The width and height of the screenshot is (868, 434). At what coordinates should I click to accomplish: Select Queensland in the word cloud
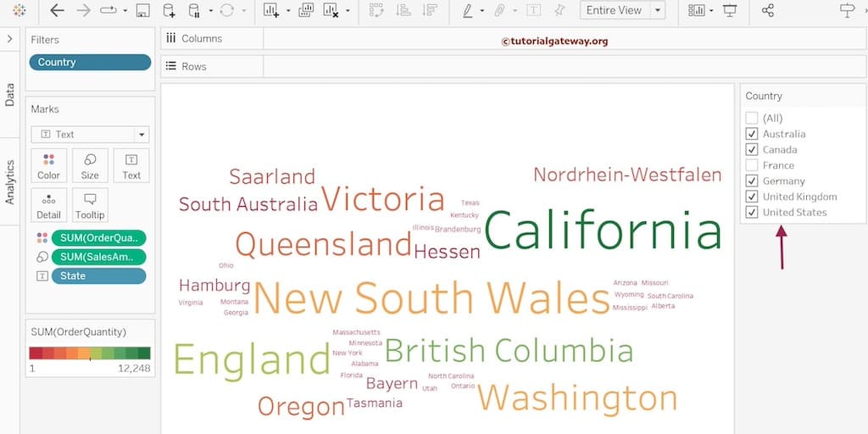coord(324,244)
